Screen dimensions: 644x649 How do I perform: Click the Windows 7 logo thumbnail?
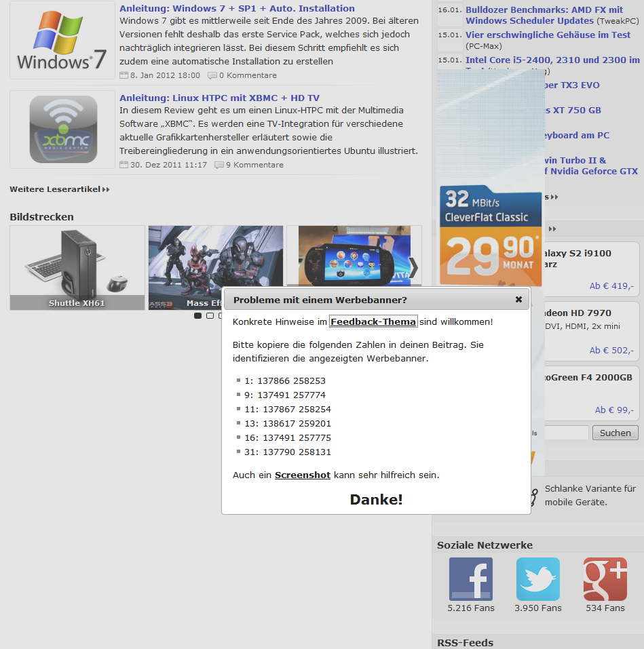point(62,40)
